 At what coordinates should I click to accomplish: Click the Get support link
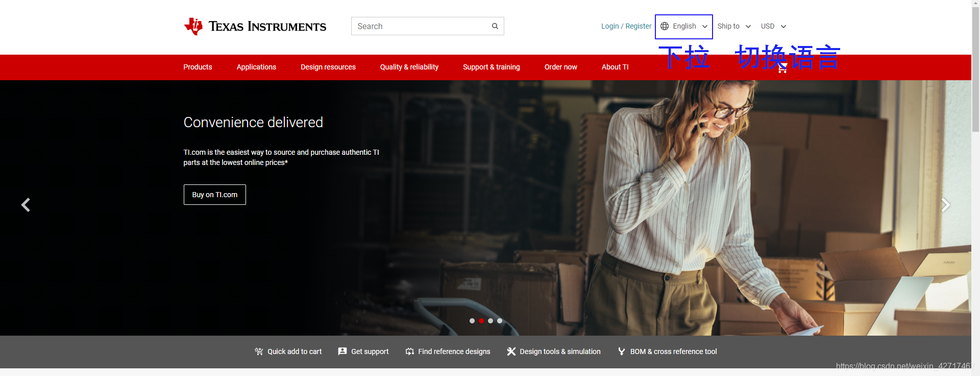370,351
